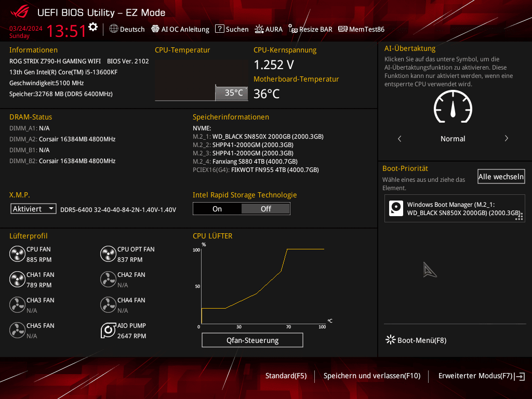Click the Suchen question mark icon
This screenshot has width=532, height=399.
[220, 29]
